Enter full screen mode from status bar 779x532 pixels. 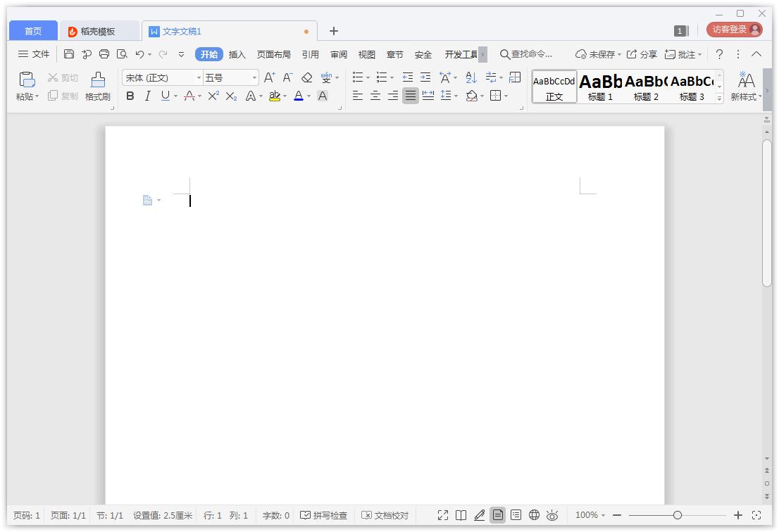pyautogui.click(x=442, y=514)
